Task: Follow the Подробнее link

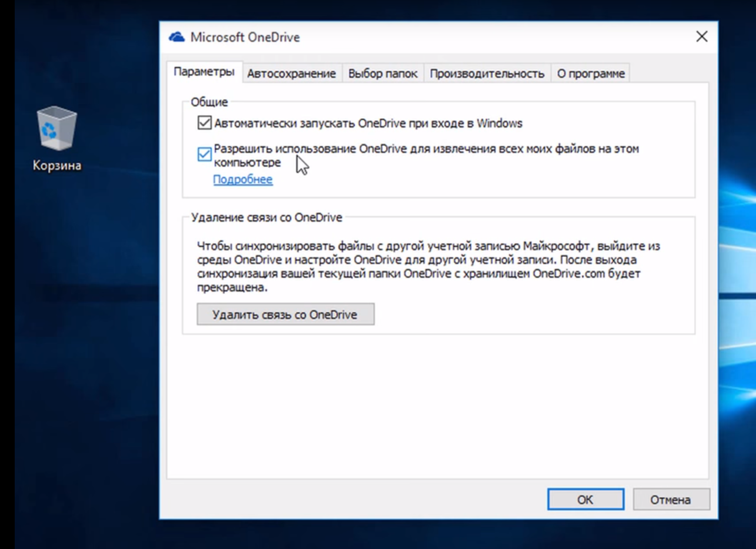Action: pos(242,179)
